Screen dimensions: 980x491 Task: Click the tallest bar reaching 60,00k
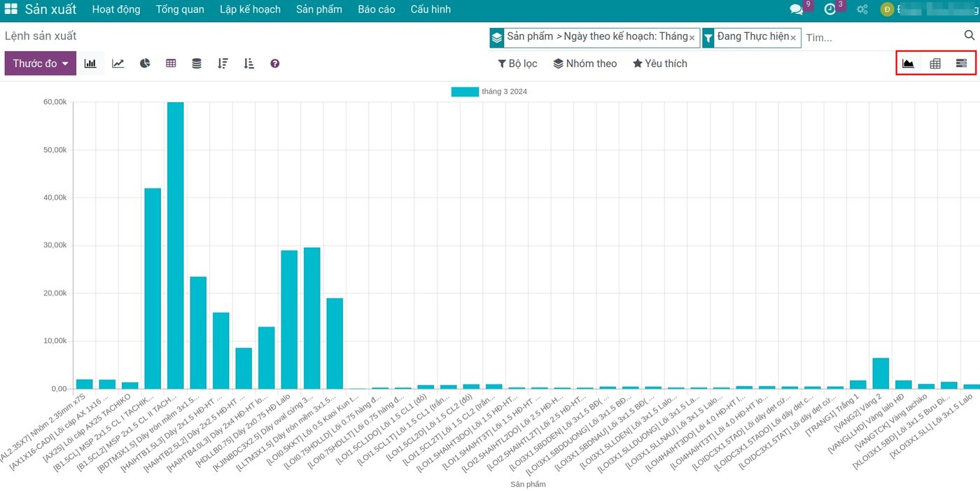[175, 245]
